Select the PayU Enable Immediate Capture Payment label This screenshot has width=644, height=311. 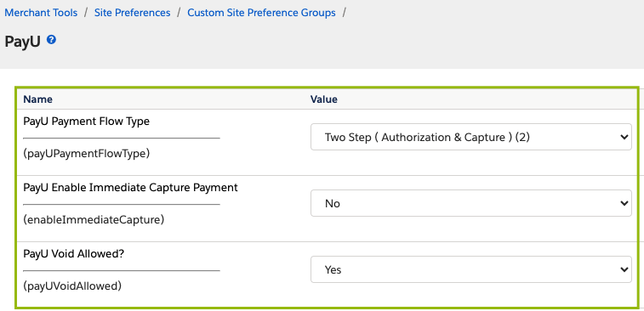tap(131, 188)
